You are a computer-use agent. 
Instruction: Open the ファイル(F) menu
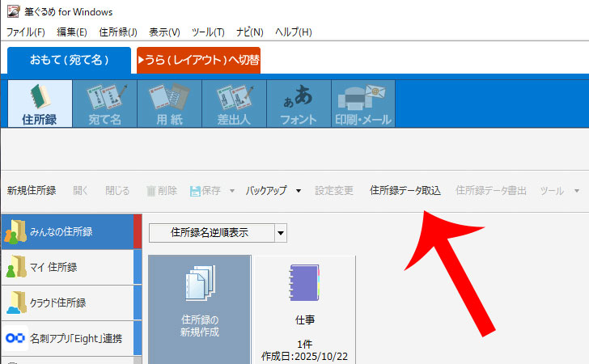click(x=25, y=32)
